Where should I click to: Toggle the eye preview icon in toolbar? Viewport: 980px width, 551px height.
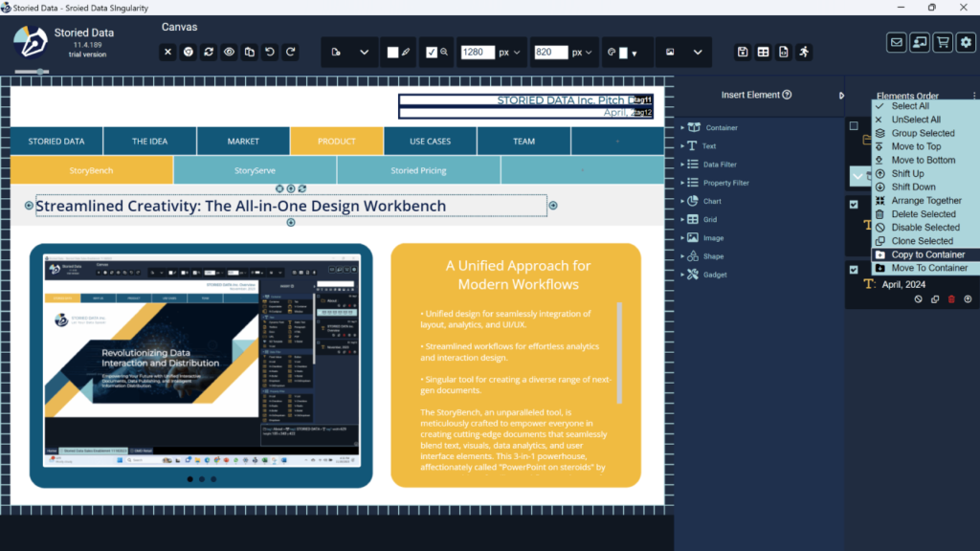click(229, 52)
